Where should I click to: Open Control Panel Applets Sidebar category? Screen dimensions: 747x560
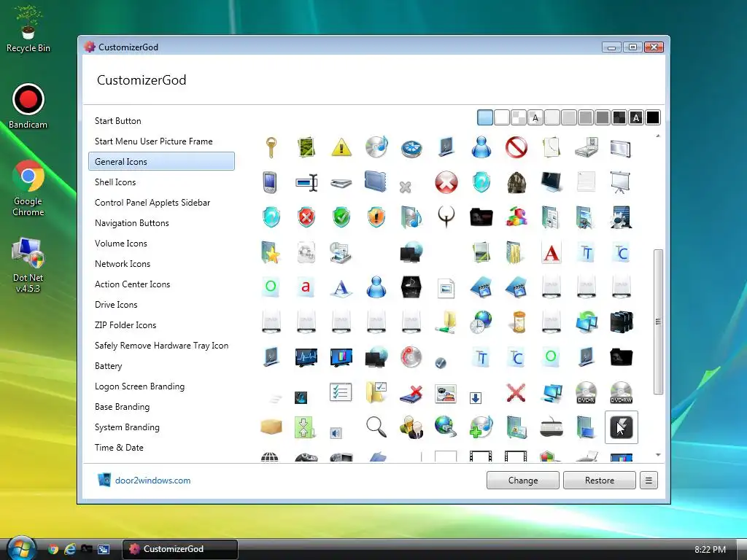[x=161, y=203]
